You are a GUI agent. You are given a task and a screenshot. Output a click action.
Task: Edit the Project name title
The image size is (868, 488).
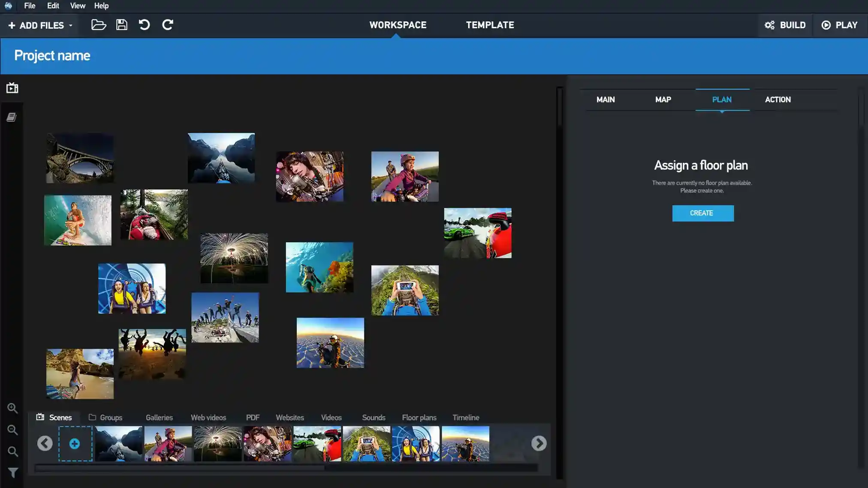(x=52, y=56)
